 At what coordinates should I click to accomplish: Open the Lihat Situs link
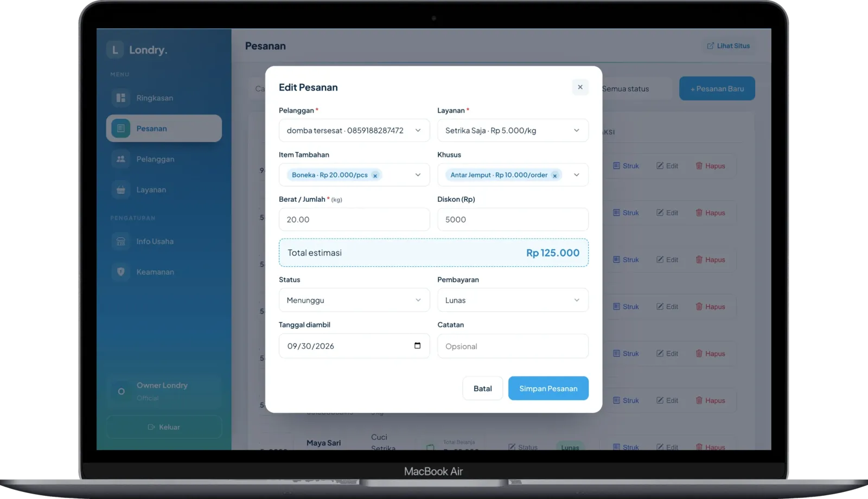729,46
